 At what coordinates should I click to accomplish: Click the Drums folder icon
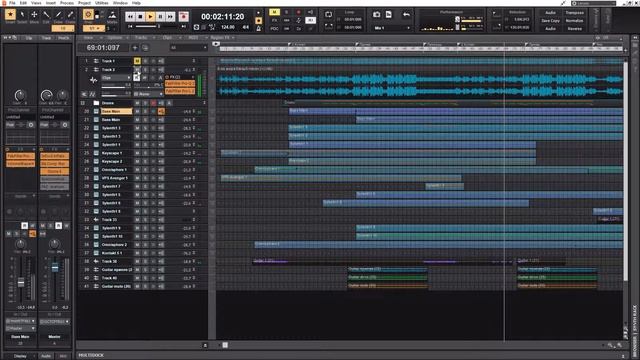click(96, 103)
